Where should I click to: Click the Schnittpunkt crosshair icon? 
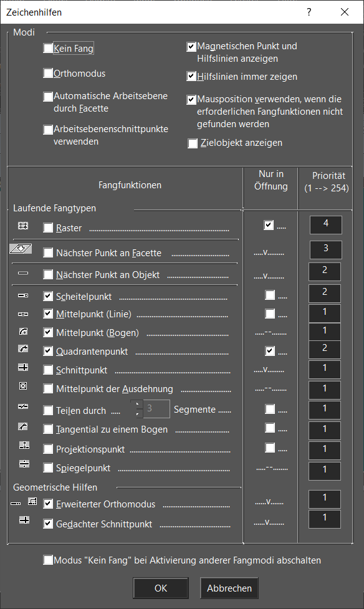(23, 367)
